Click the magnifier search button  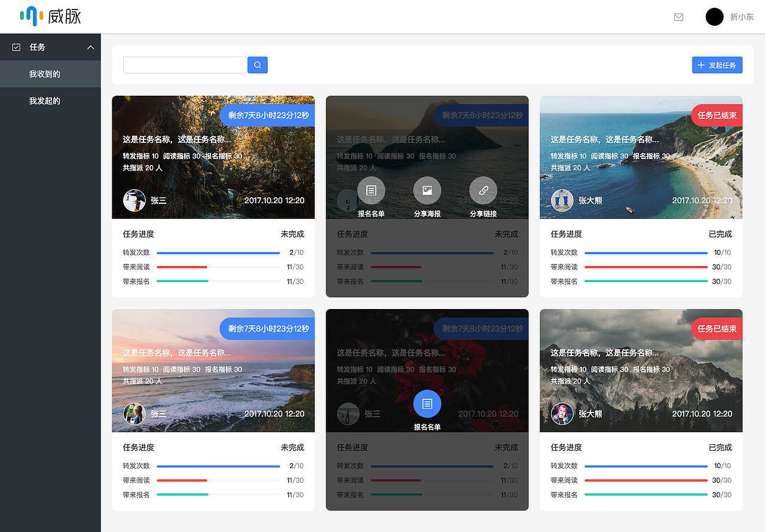coord(258,65)
